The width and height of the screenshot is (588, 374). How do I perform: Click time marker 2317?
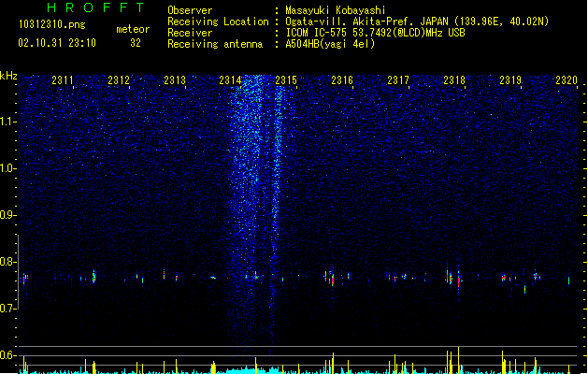click(398, 80)
